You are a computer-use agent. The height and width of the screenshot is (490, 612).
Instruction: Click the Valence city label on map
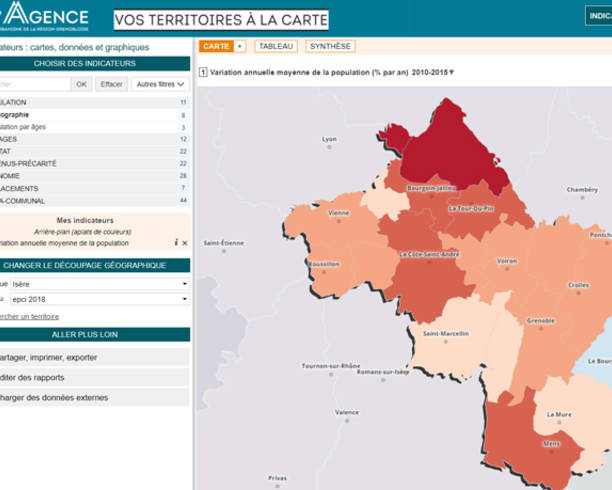(x=347, y=412)
